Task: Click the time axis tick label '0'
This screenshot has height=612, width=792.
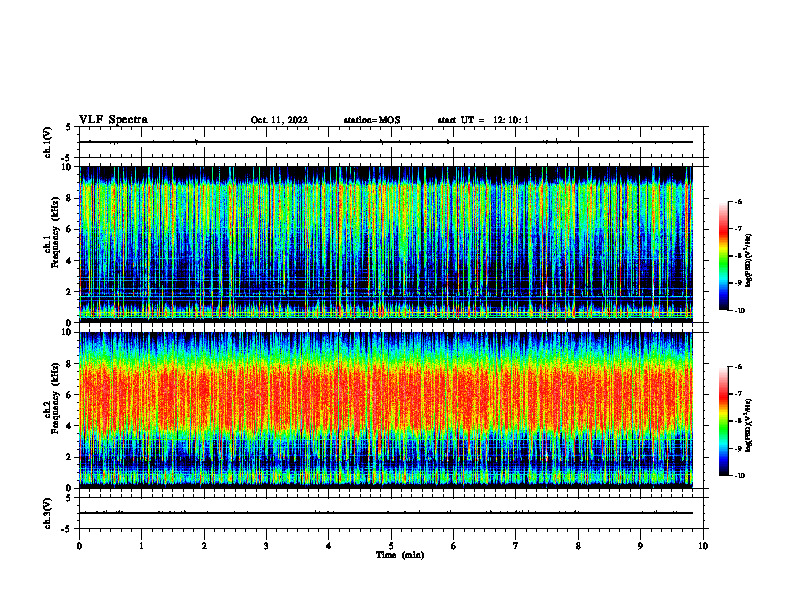Action: pyautogui.click(x=79, y=546)
